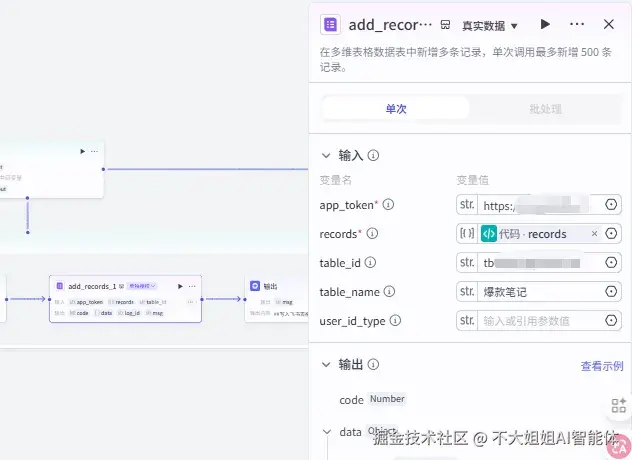The height and width of the screenshot is (460, 632).
Task: Open the 真实数据 data mode dropdown
Action: point(489,26)
